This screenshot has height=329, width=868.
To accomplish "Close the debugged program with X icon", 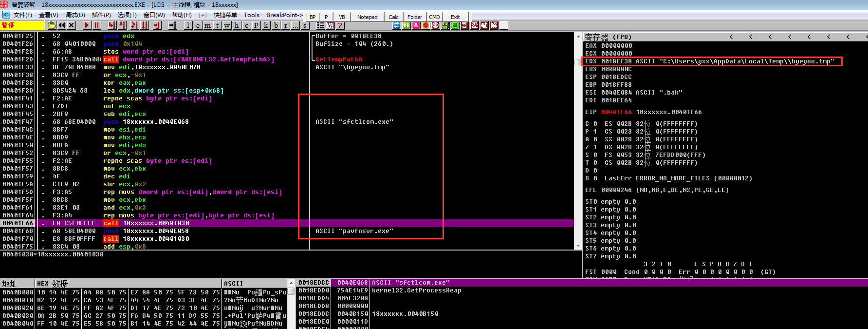I will (x=72, y=25).
